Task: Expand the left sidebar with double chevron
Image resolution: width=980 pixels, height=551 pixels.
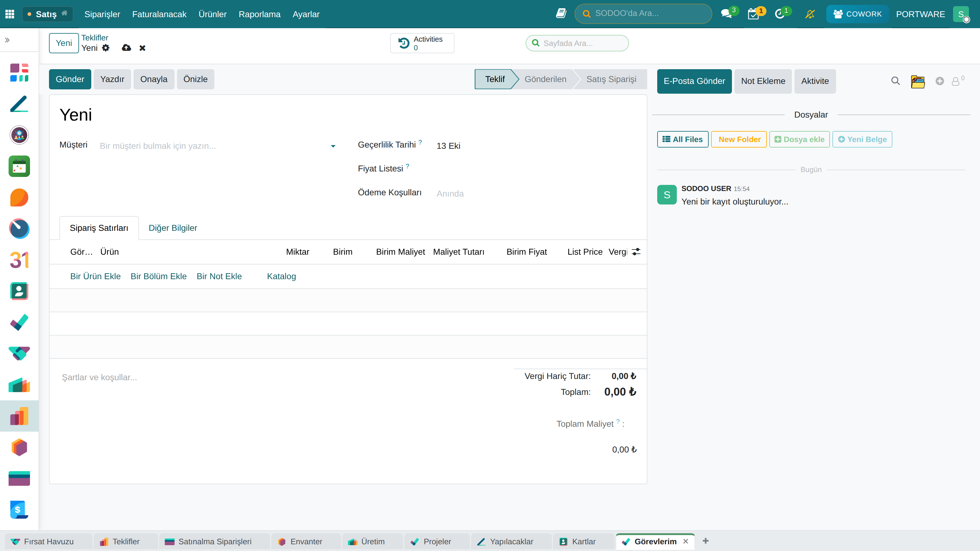Action: pyautogui.click(x=7, y=40)
